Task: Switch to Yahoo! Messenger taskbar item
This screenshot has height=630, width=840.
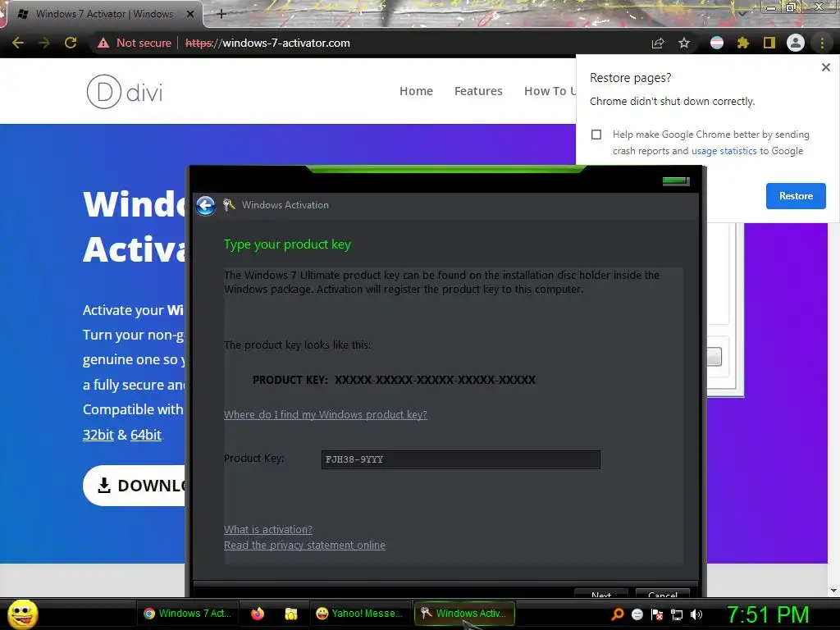Action: [x=359, y=614]
